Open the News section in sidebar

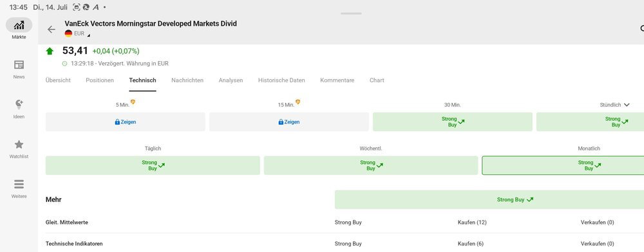(19, 69)
